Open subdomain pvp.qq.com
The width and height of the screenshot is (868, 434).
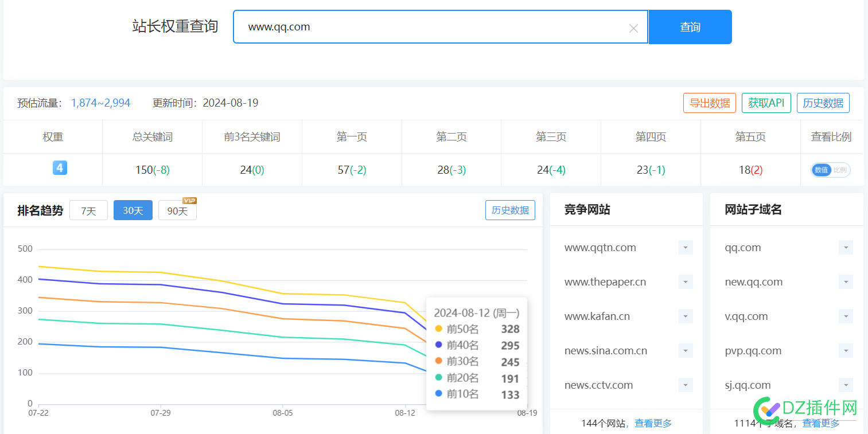(x=753, y=351)
